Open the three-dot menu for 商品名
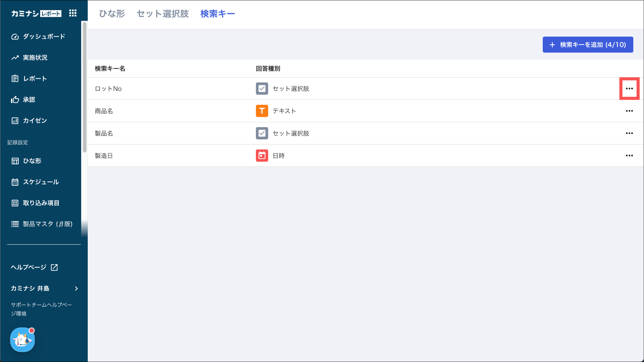Image resolution: width=644 pixels, height=362 pixels. coord(629,111)
